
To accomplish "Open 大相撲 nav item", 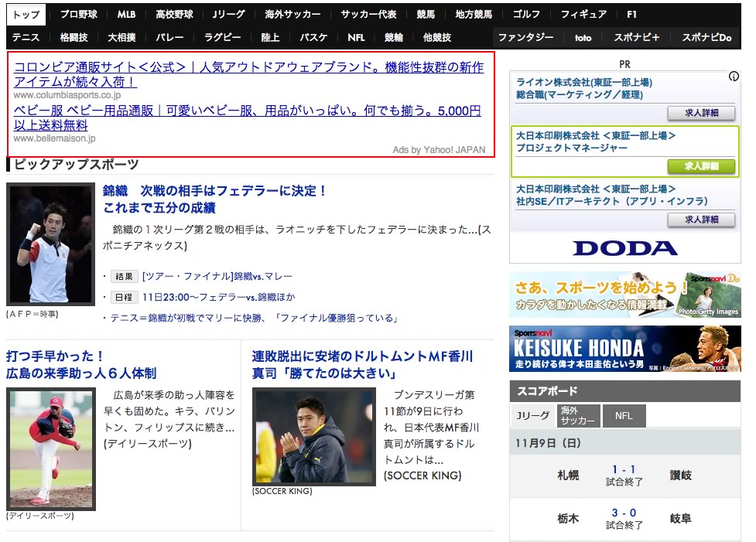I will 121,38.
